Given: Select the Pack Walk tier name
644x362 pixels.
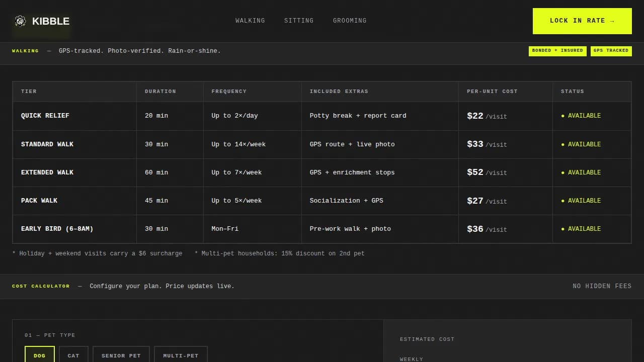Looking at the screenshot, I should pos(39,201).
